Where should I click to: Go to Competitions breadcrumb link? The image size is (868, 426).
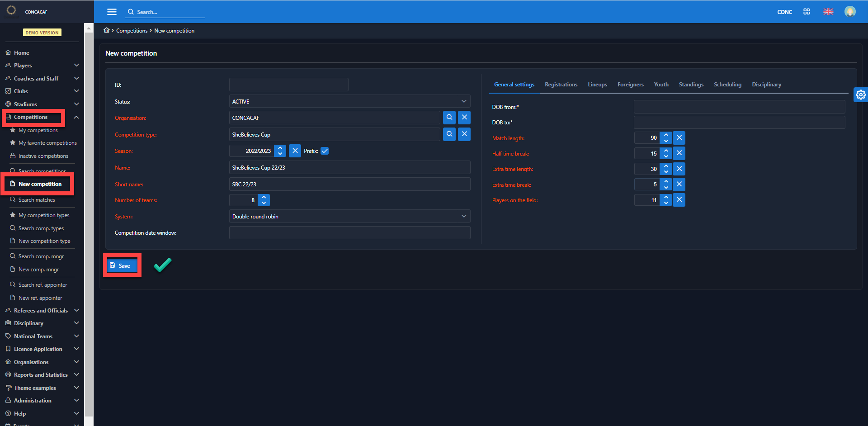[132, 31]
